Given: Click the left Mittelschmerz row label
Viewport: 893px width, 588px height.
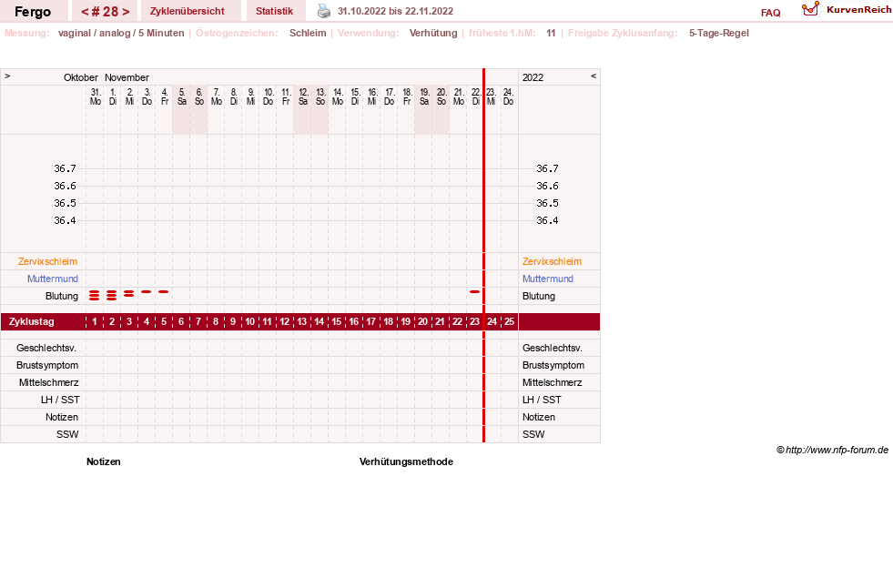Looking at the screenshot, I should click(x=49, y=382).
